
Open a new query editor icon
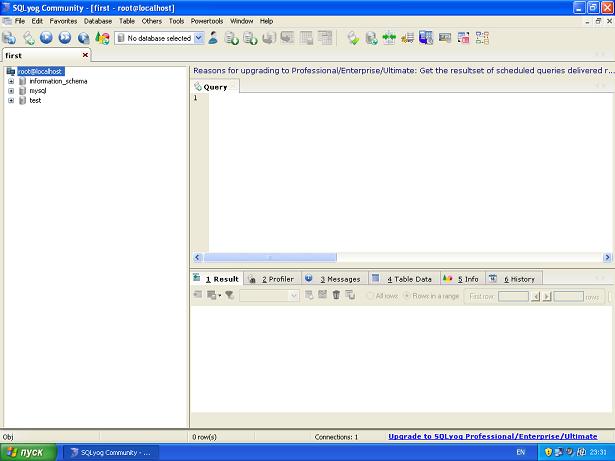click(28, 38)
